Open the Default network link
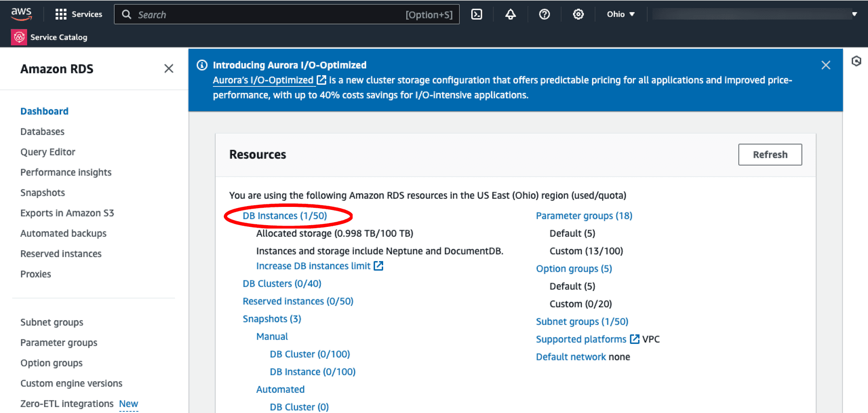 [571, 357]
